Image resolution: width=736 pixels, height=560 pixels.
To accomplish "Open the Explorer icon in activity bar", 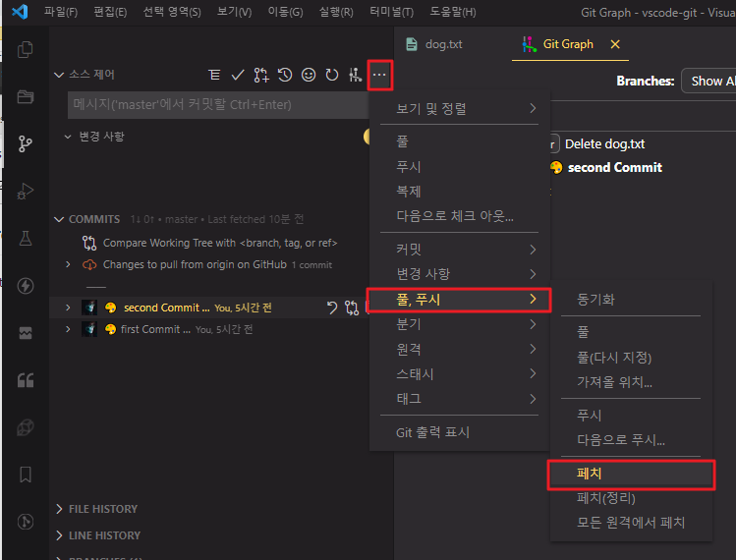I will coord(26,50).
